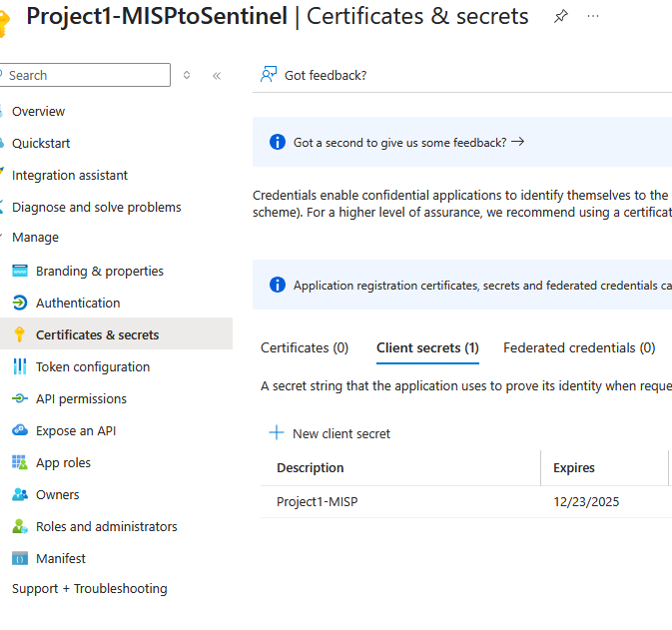This screenshot has width=672, height=630.
Task: Open Roles and administrators
Action: click(x=106, y=526)
